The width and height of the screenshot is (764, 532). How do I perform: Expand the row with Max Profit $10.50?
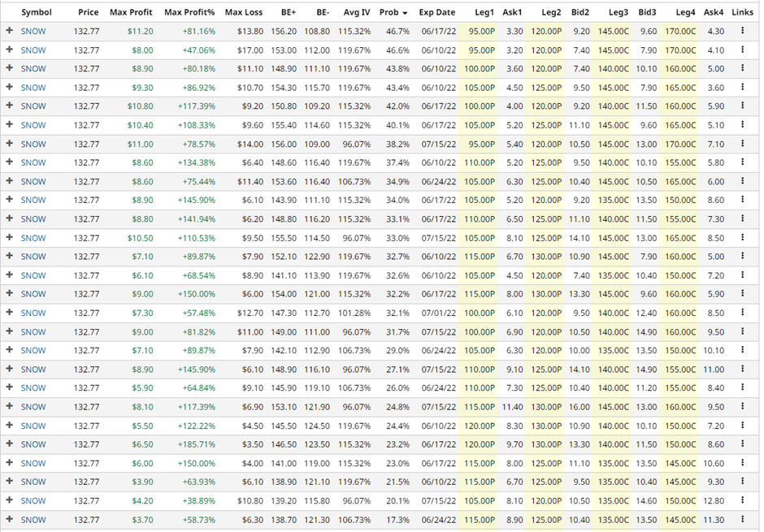pyautogui.click(x=9, y=237)
